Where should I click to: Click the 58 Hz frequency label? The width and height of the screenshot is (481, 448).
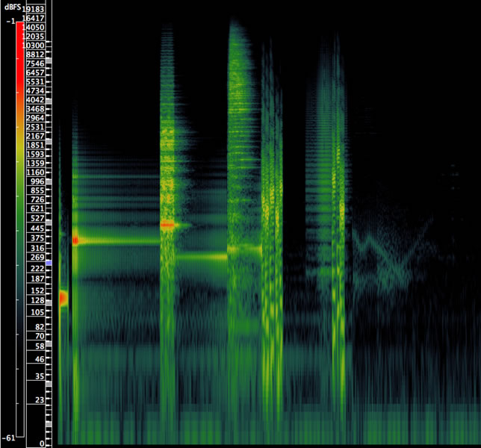coord(39,346)
